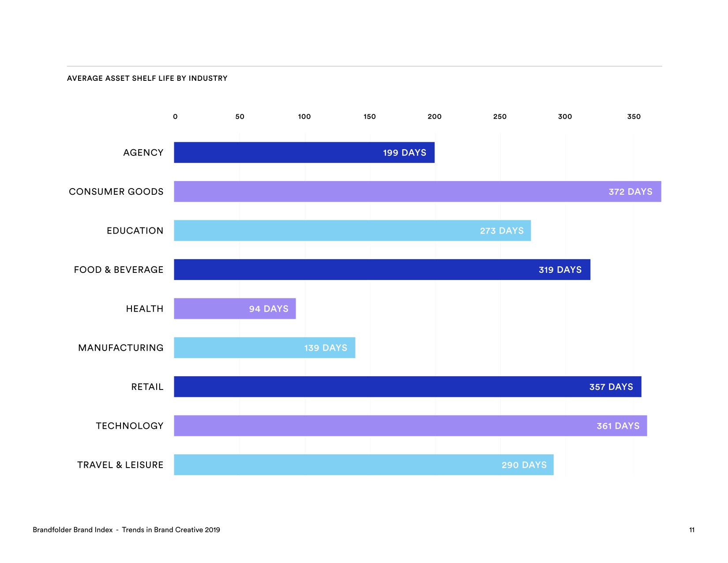Click the dark blue Food & Beverage bar

382,269
